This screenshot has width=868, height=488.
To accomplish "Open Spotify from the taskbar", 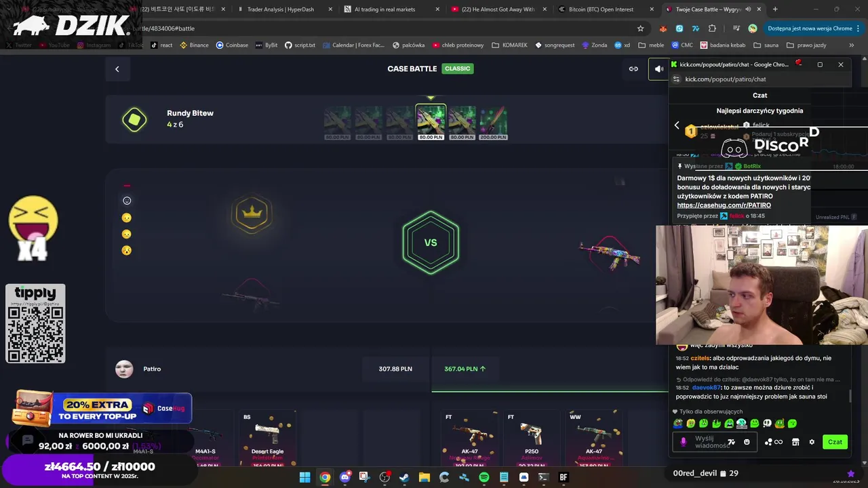I will (x=484, y=477).
